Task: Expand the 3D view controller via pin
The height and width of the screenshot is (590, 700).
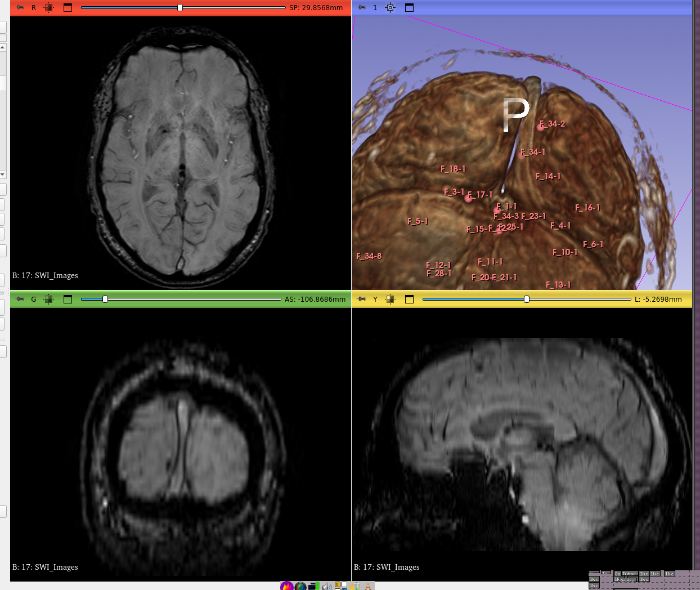Action: pyautogui.click(x=362, y=8)
